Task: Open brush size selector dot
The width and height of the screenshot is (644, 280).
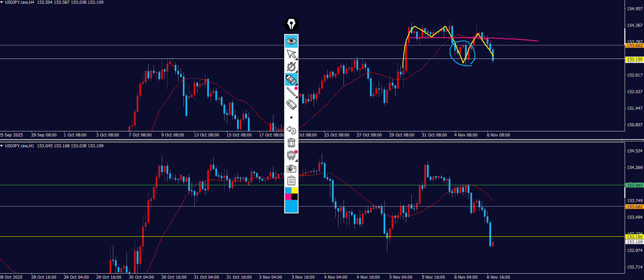Action: 291,117
